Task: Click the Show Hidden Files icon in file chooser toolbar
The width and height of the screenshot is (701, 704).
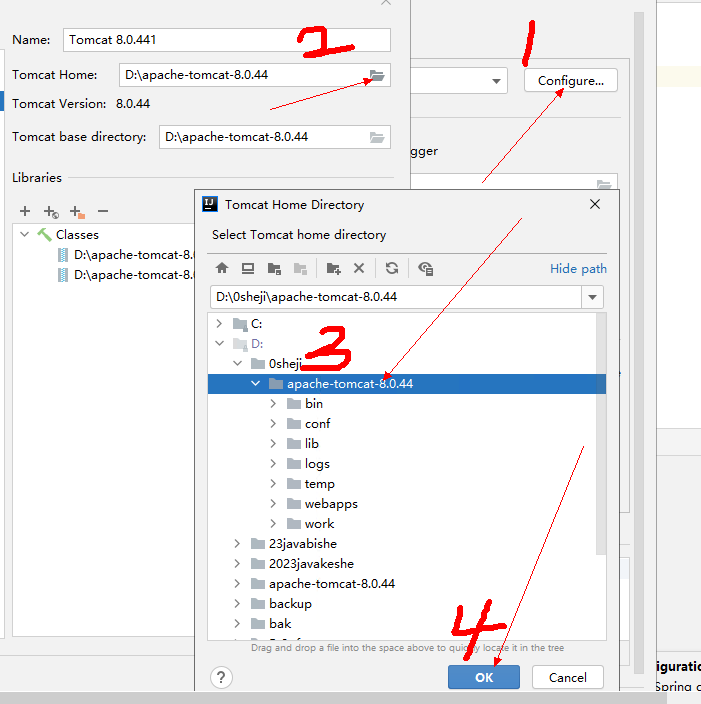Action: [x=425, y=268]
